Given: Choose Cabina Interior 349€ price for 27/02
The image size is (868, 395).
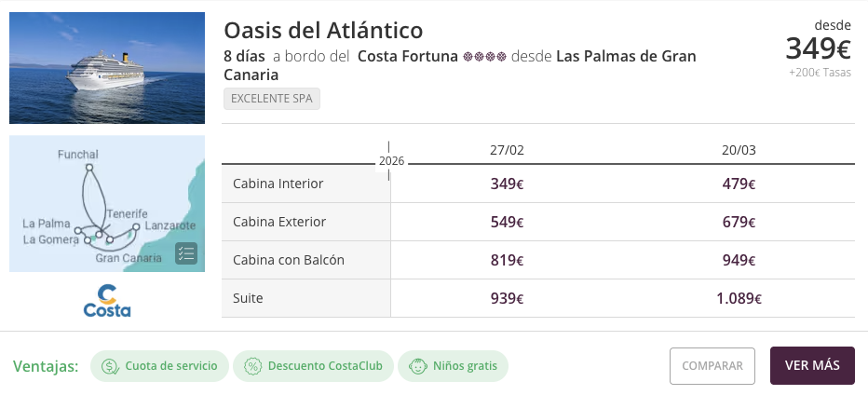Looking at the screenshot, I should click(507, 184).
